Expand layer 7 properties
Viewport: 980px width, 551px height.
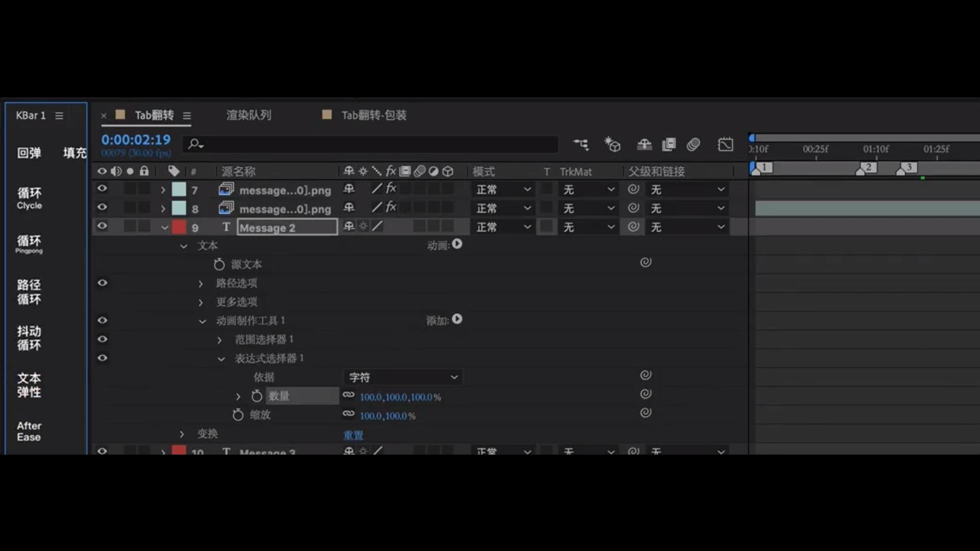pyautogui.click(x=163, y=190)
